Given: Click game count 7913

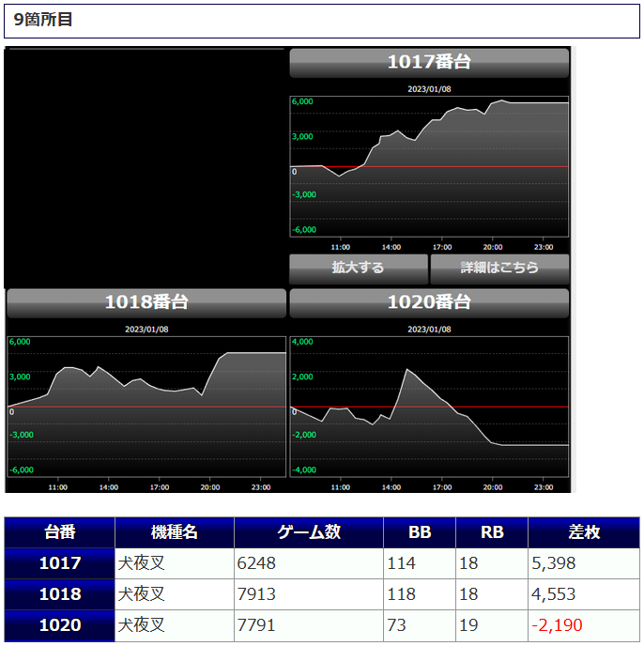Looking at the screenshot, I should pos(256,594).
